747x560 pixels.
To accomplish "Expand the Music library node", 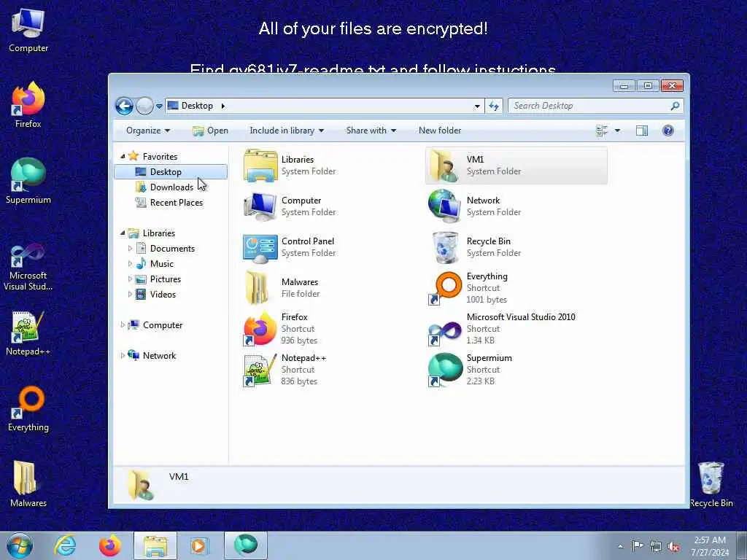I will point(130,263).
